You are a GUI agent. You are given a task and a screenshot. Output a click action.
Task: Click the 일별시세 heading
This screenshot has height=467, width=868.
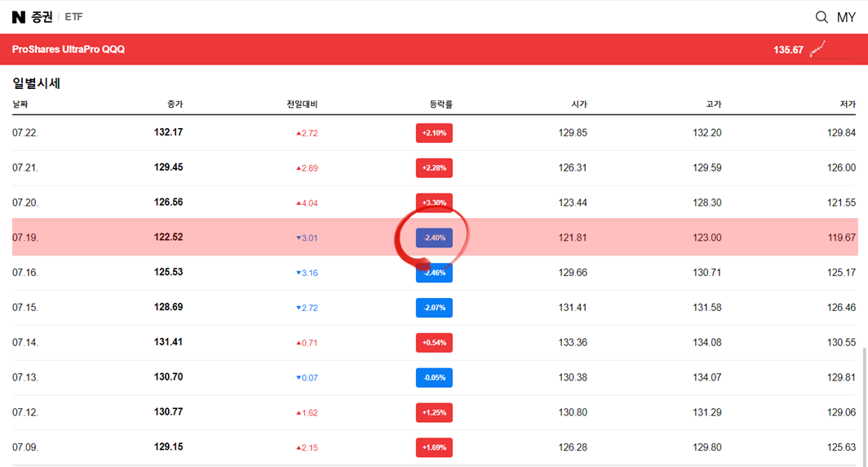[x=36, y=83]
